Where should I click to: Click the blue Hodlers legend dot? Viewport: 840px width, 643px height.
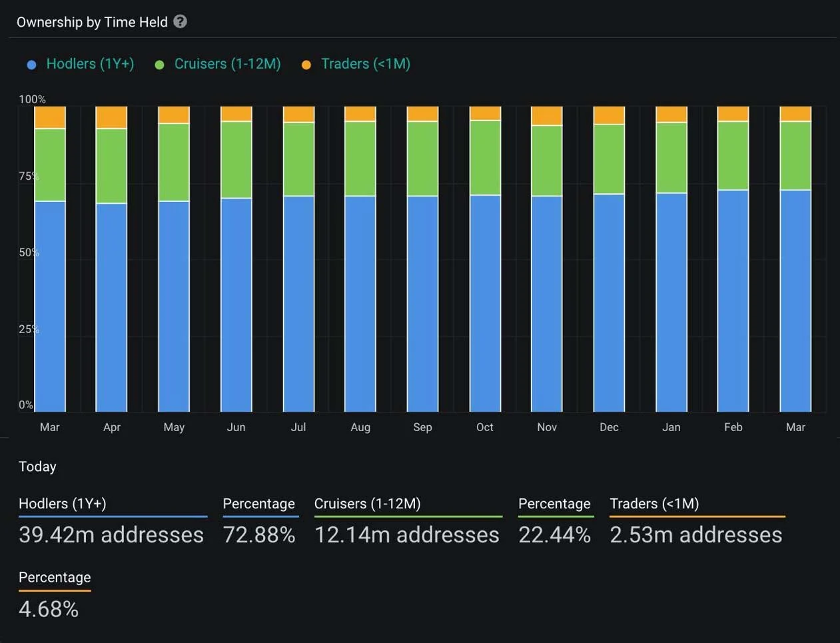(x=31, y=65)
